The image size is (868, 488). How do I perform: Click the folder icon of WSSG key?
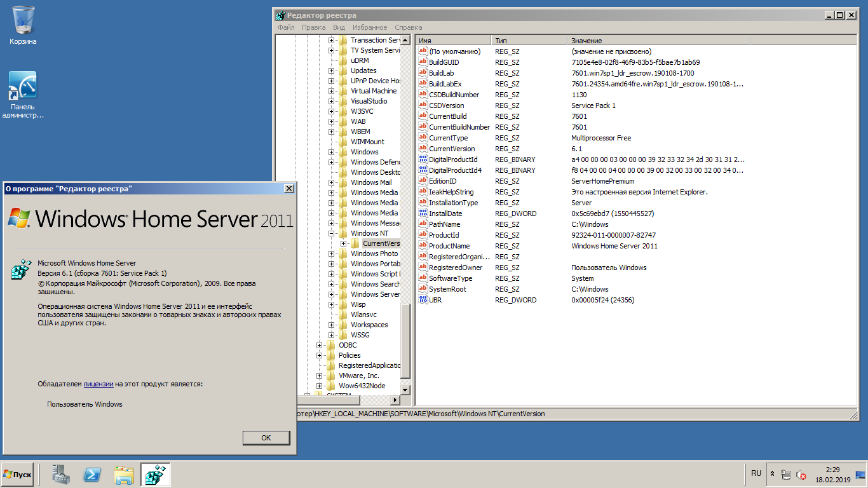coord(343,335)
